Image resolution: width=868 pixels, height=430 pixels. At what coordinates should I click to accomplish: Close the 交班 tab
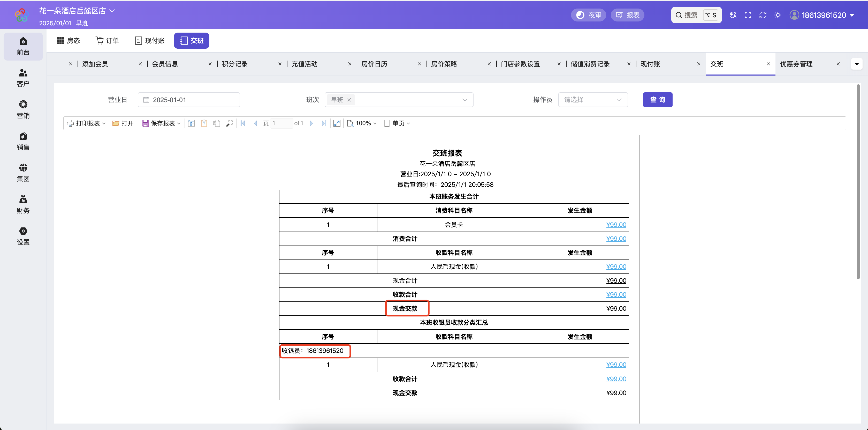click(x=768, y=64)
